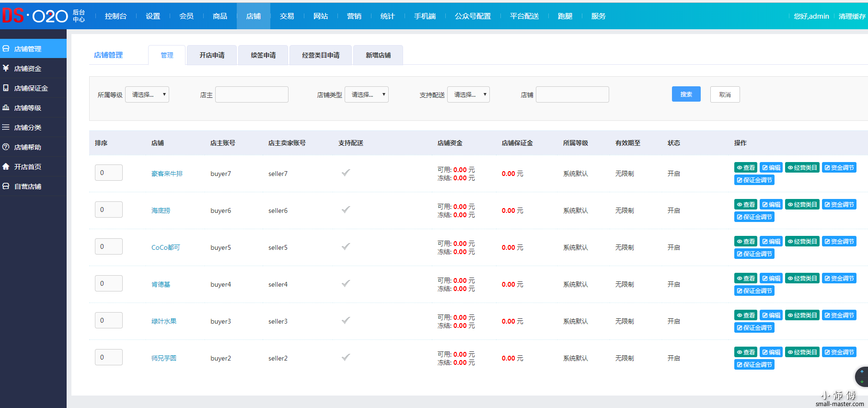Screen dimensions: 868x408
Task: Click 编辑 for 海底捞 store
Action: 771,205
